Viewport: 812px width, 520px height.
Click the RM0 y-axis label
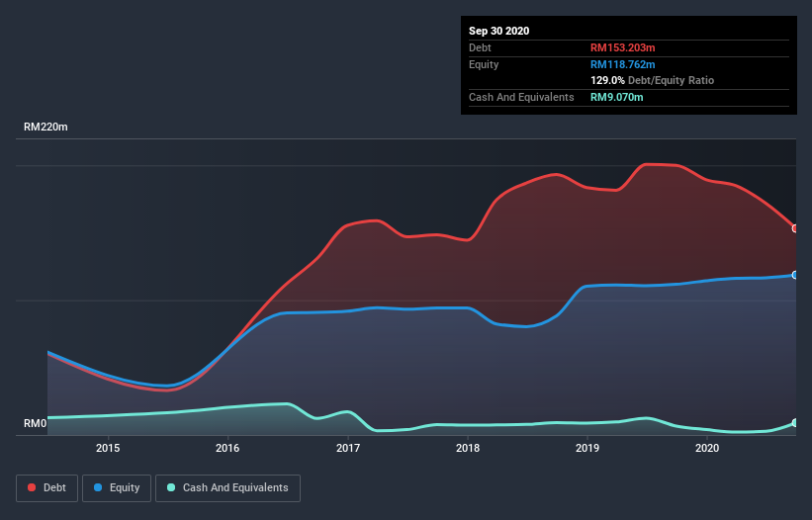pyautogui.click(x=36, y=423)
